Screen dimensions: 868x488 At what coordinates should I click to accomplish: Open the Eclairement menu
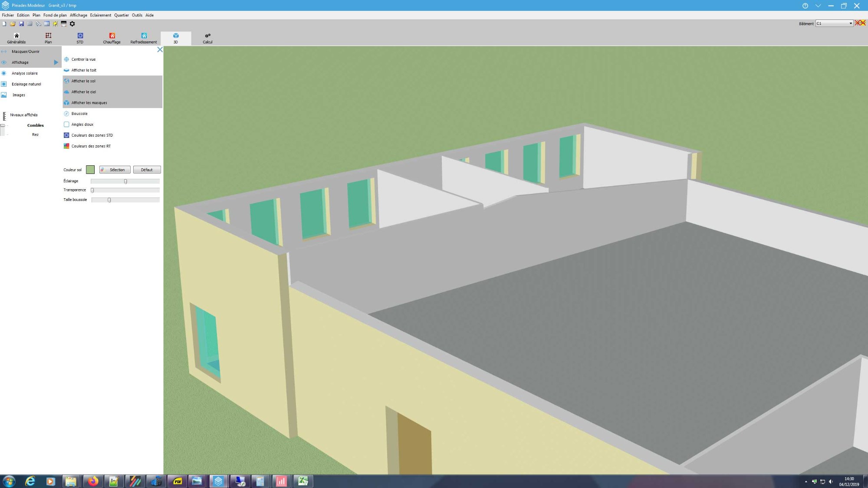[x=100, y=15]
